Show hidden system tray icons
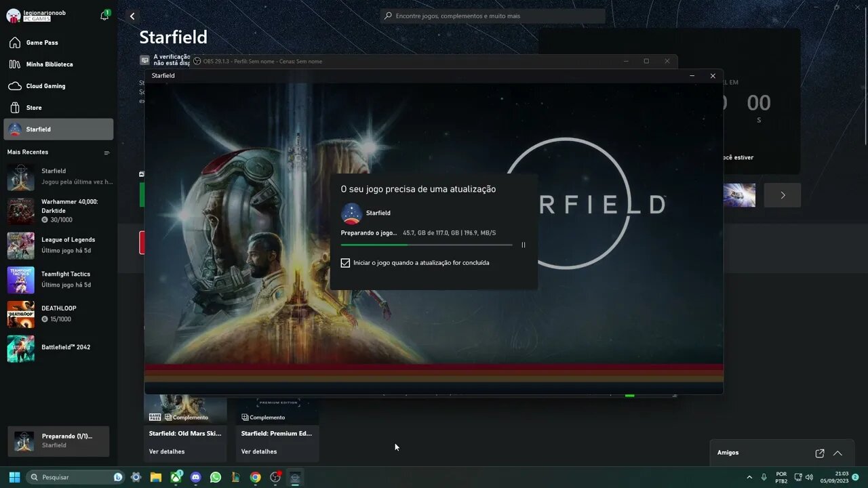The image size is (868, 488). click(749, 477)
